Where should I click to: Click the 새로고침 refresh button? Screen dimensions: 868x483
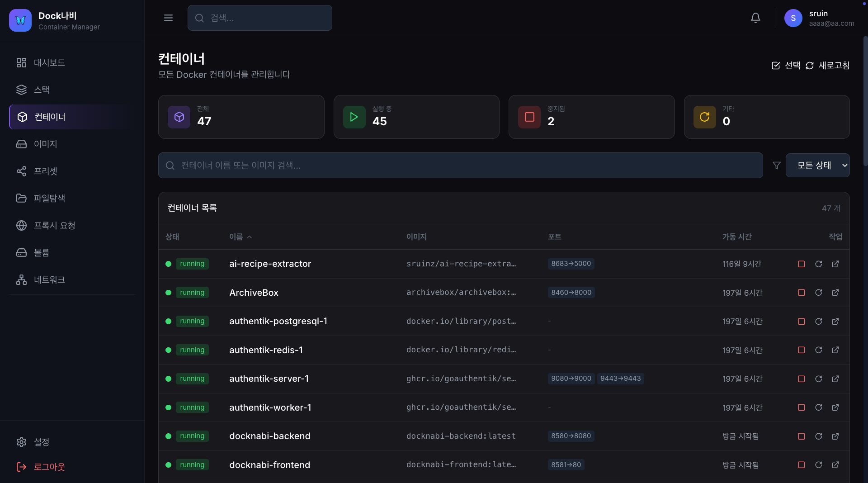[827, 66]
